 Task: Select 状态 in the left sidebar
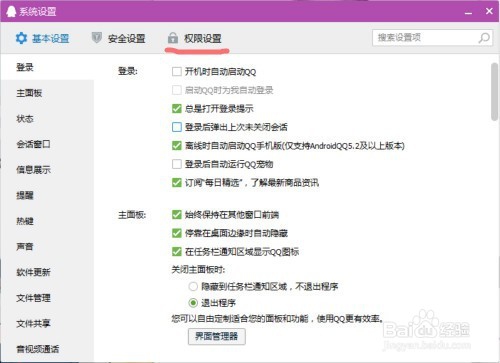coord(47,119)
